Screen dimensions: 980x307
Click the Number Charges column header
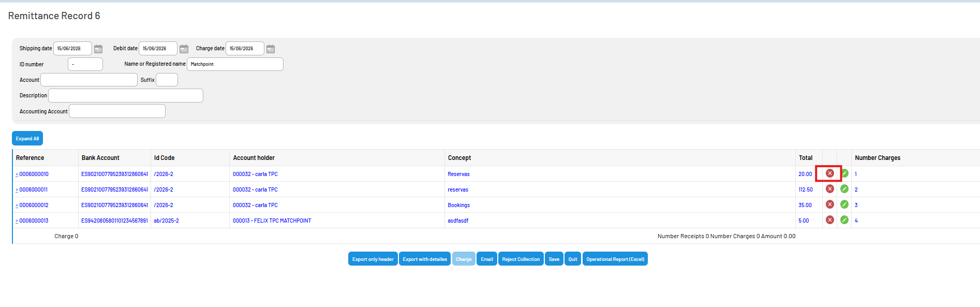tap(878, 158)
